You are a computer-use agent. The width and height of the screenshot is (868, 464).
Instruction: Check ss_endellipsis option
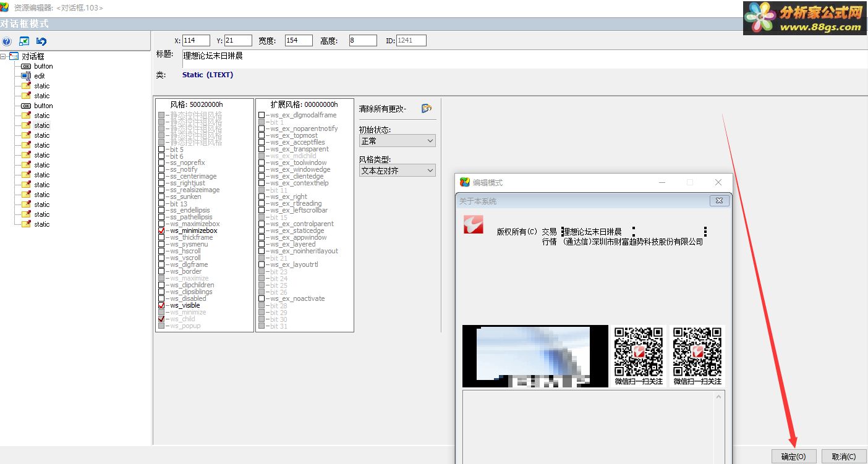[161, 210]
